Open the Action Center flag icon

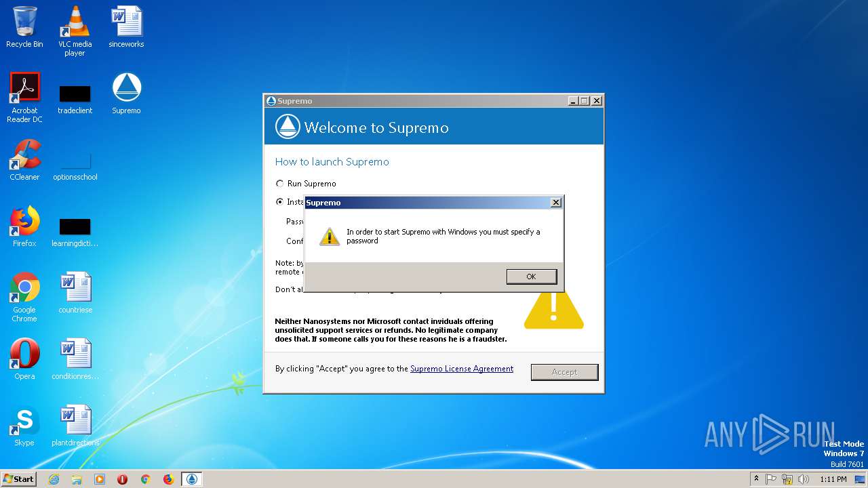click(x=771, y=479)
